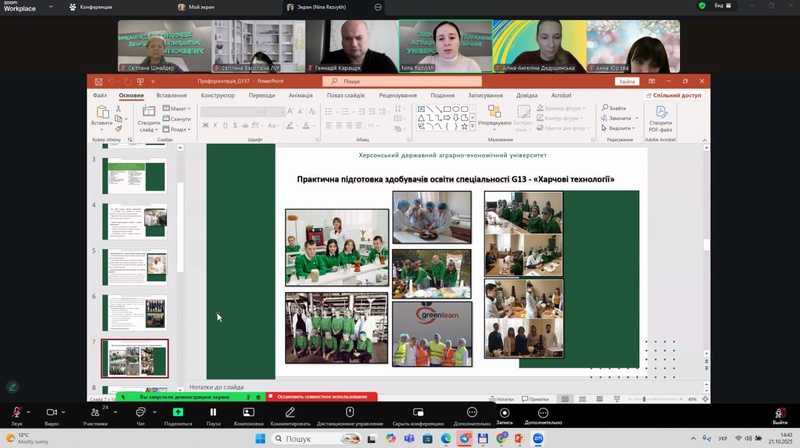
Task: Open the Упорядкувати arrange dropdown
Action: click(x=494, y=123)
